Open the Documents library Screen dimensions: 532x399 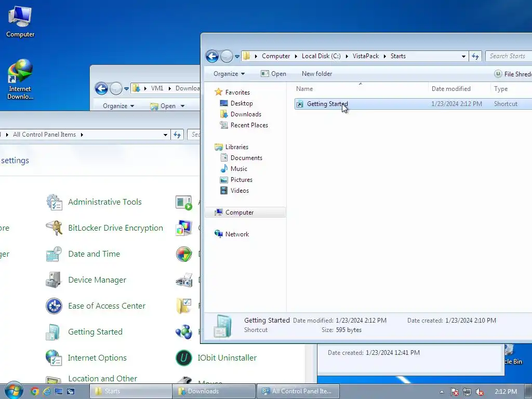[246, 158]
